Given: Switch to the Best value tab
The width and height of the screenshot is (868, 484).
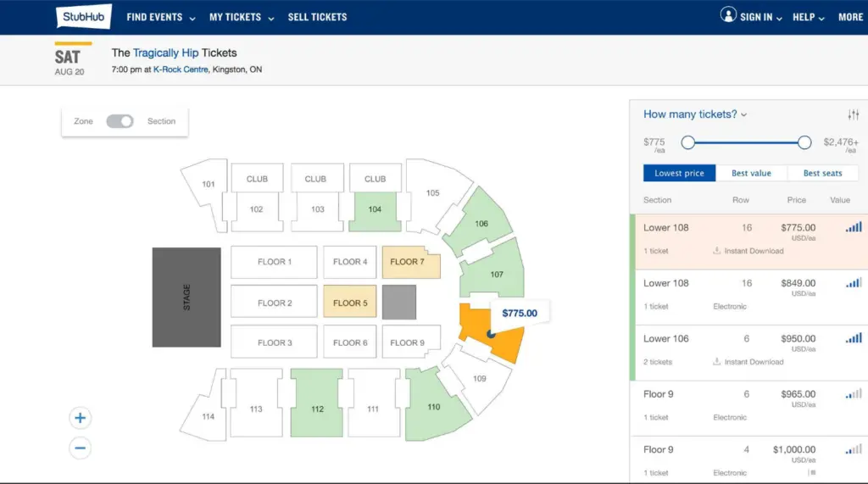Looking at the screenshot, I should point(751,173).
